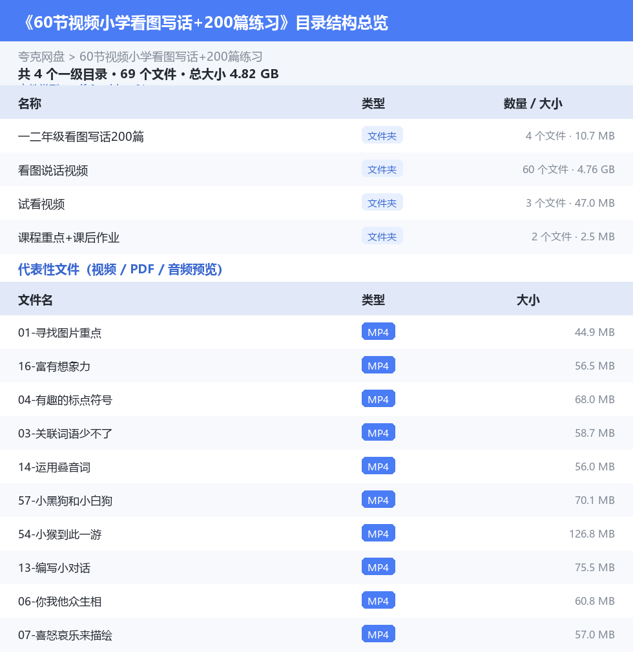This screenshot has width=633, height=672.
Task: Open the 课程重点+课后作业 folder
Action: (x=68, y=237)
